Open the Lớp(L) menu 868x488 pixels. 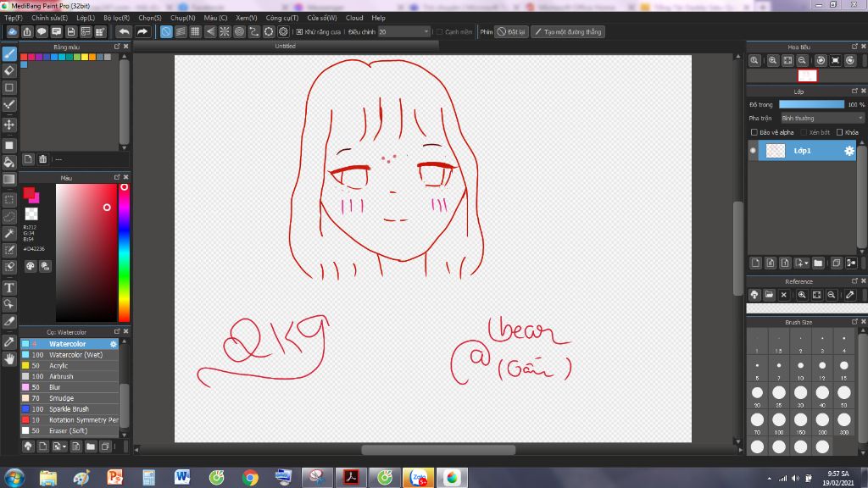(86, 18)
